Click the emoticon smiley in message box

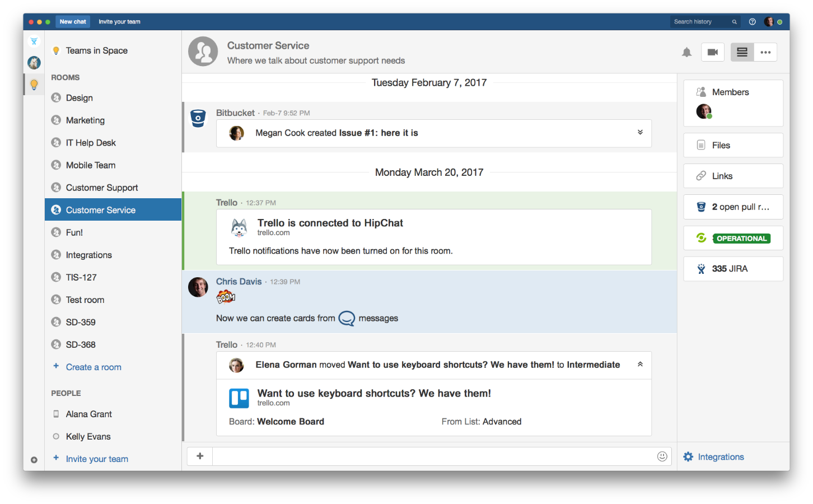pyautogui.click(x=662, y=456)
